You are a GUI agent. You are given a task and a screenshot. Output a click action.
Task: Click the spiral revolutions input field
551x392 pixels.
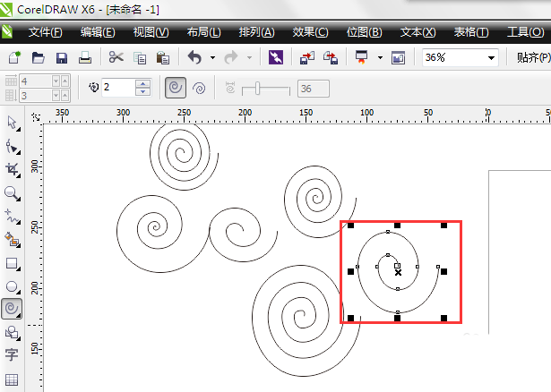[x=118, y=88]
